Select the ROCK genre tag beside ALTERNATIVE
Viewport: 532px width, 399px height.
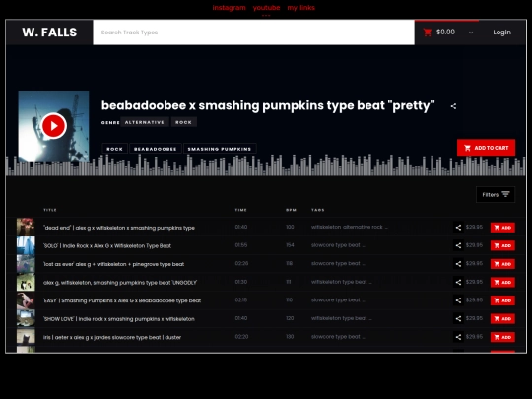pos(184,122)
